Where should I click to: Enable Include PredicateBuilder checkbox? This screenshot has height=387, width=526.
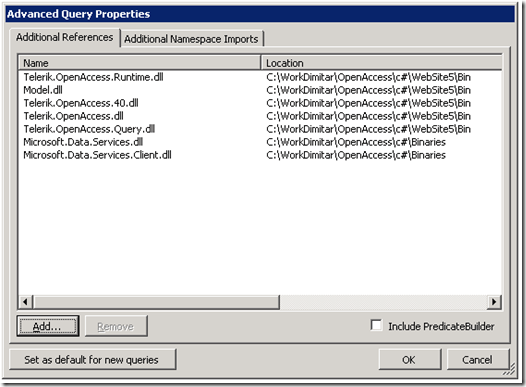pyautogui.click(x=376, y=325)
